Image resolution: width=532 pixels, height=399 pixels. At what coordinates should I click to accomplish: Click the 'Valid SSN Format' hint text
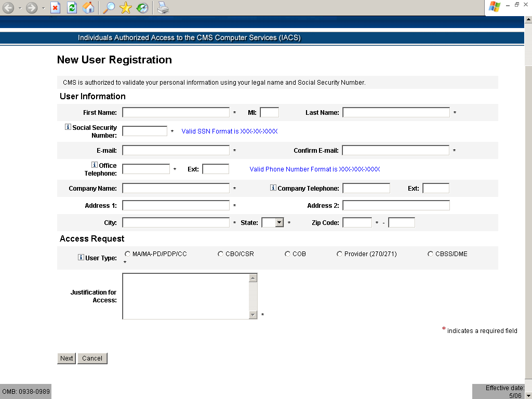click(x=229, y=131)
